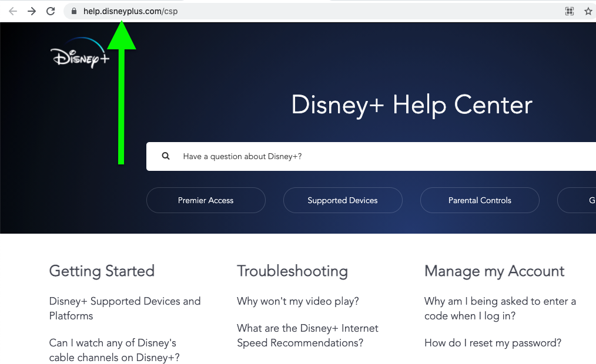Select the Troubleshooting section heading
Screen dimensions: 596x364
click(292, 271)
